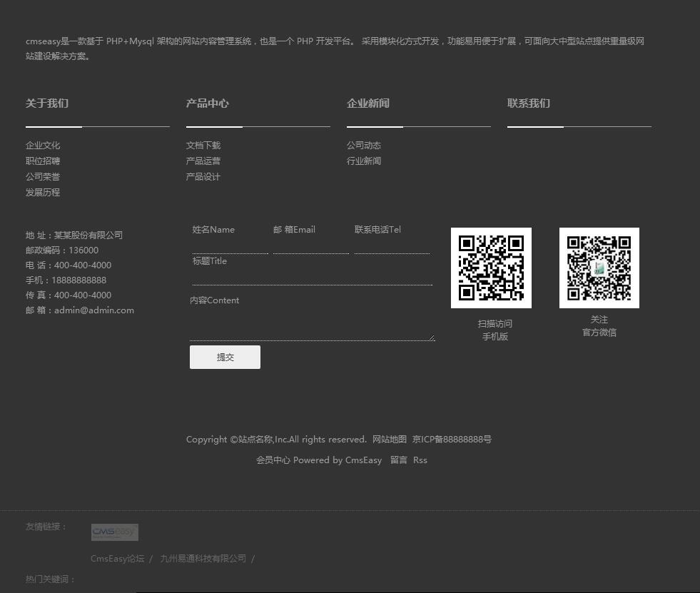This screenshot has width=700, height=593.
Task: Open the 产品运营 link
Action: 203,161
